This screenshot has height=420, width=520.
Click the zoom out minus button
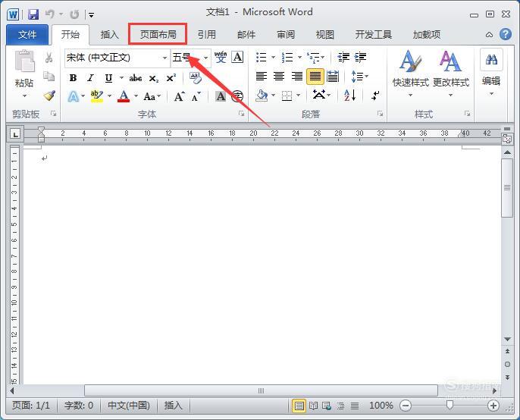point(406,406)
